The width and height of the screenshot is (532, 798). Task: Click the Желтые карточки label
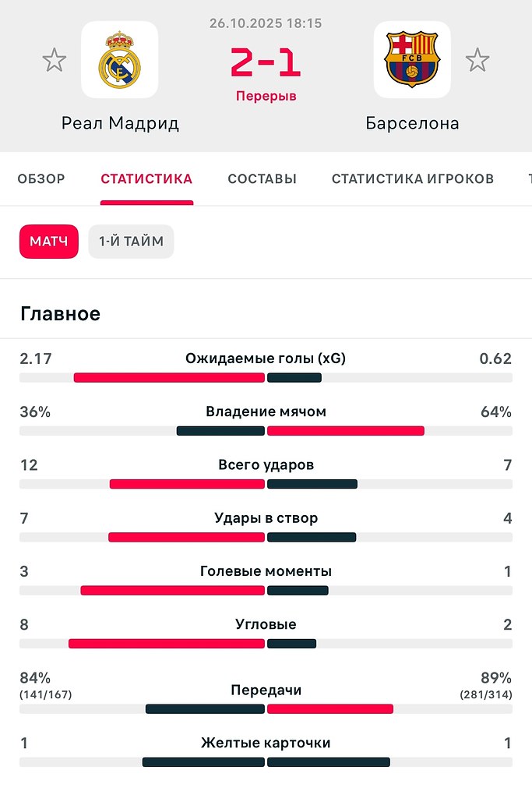pos(266,743)
